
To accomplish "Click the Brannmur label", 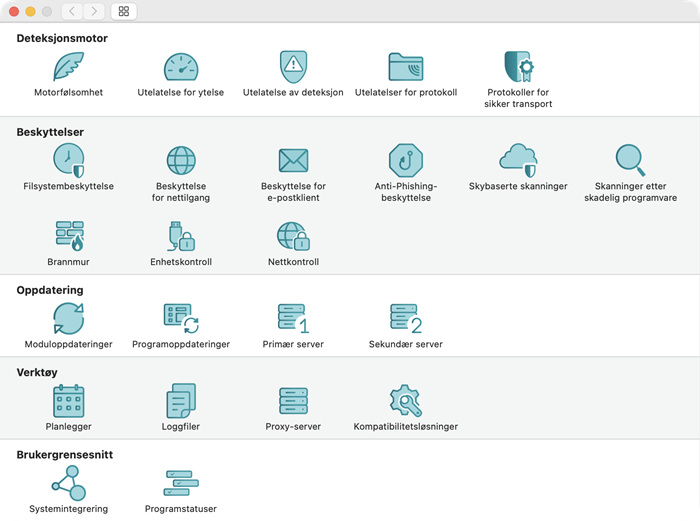I will 68,262.
